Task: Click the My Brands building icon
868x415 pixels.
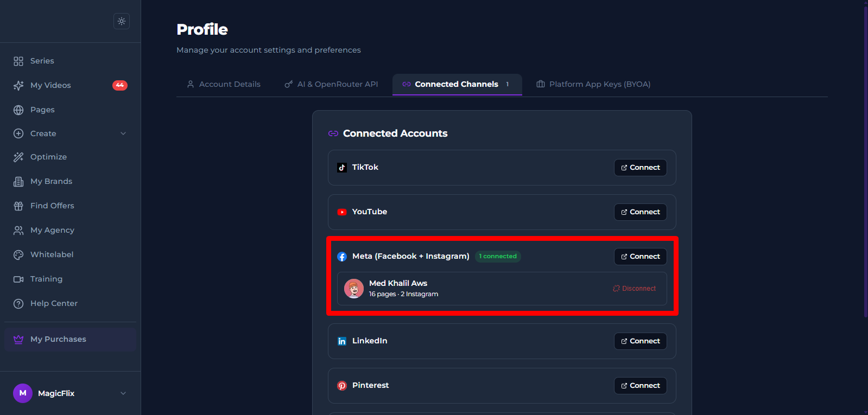Action: pyautogui.click(x=18, y=182)
